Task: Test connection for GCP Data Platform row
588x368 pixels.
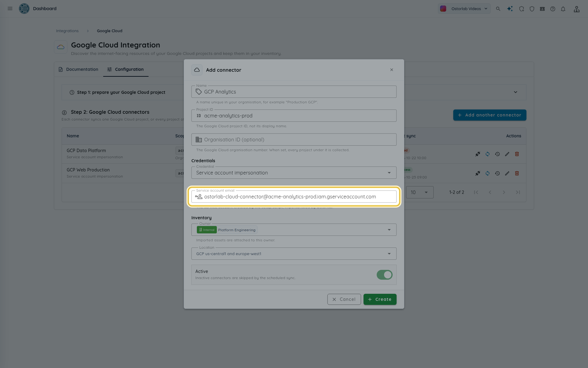Action: [x=478, y=154]
